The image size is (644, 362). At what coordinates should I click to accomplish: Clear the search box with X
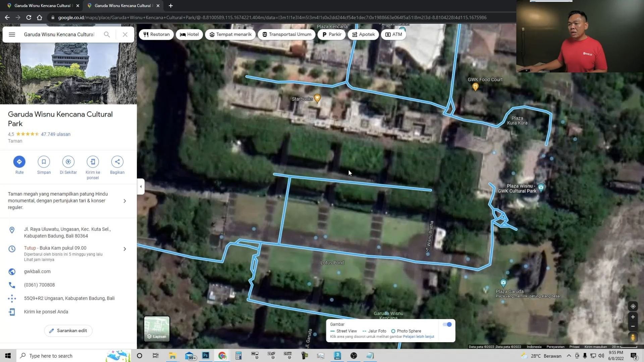coord(125,35)
